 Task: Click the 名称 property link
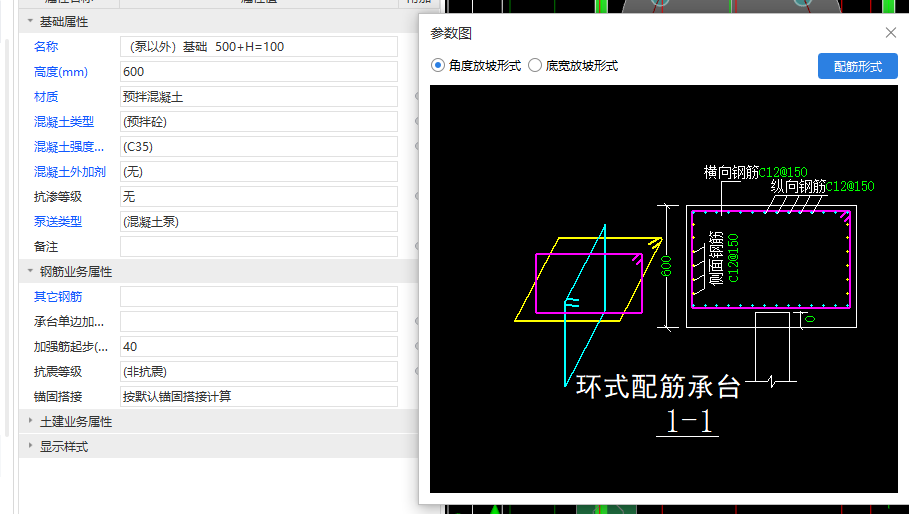(46, 47)
